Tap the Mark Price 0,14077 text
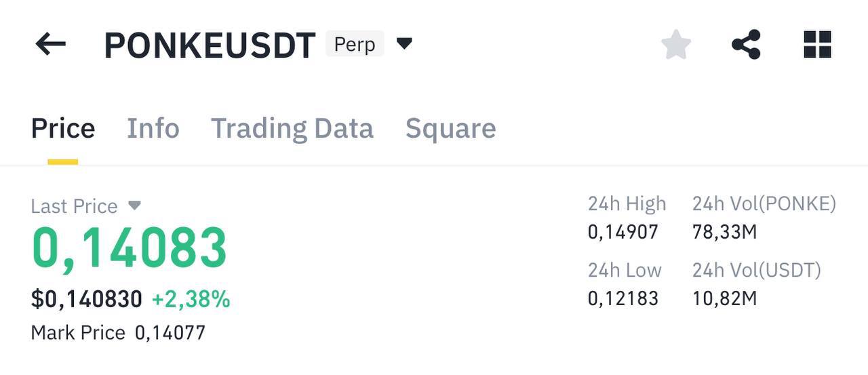868x375 pixels. click(118, 333)
